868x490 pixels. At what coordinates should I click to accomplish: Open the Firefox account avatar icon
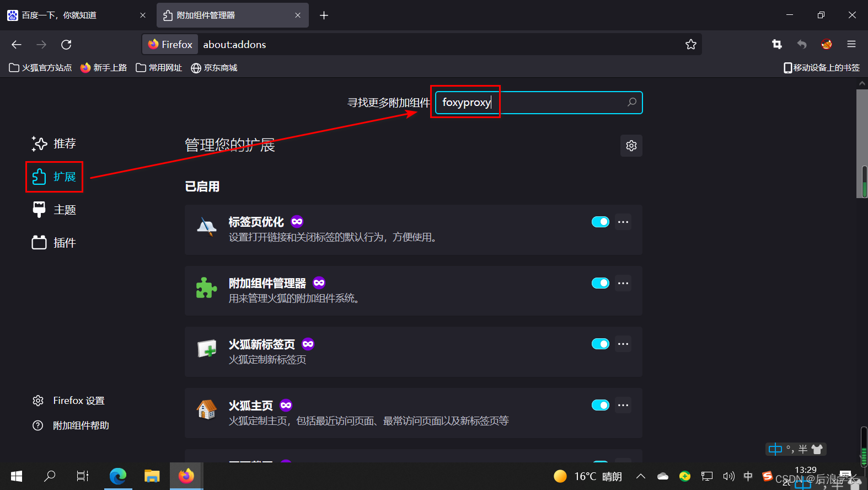[827, 45]
